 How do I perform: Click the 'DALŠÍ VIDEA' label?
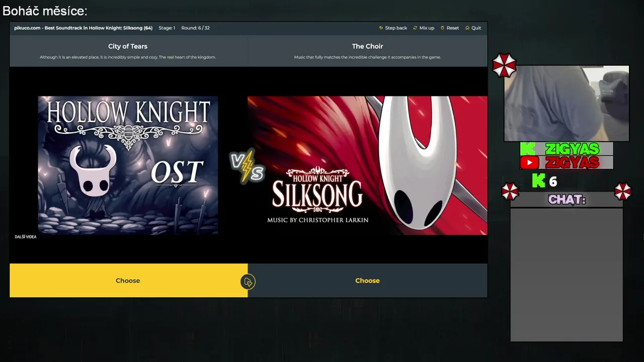tap(26, 237)
